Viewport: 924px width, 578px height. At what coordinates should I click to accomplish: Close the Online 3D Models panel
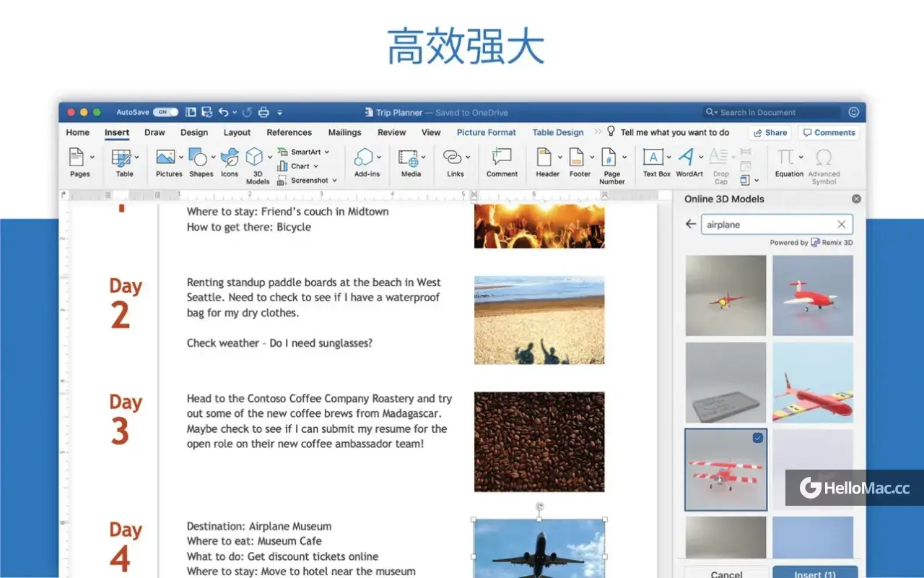tap(856, 199)
